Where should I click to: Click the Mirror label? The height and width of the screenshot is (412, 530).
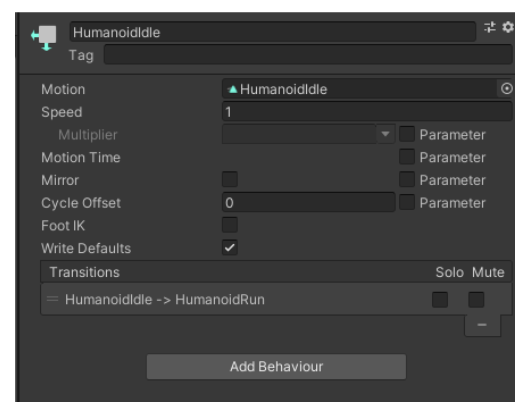pyautogui.click(x=60, y=180)
